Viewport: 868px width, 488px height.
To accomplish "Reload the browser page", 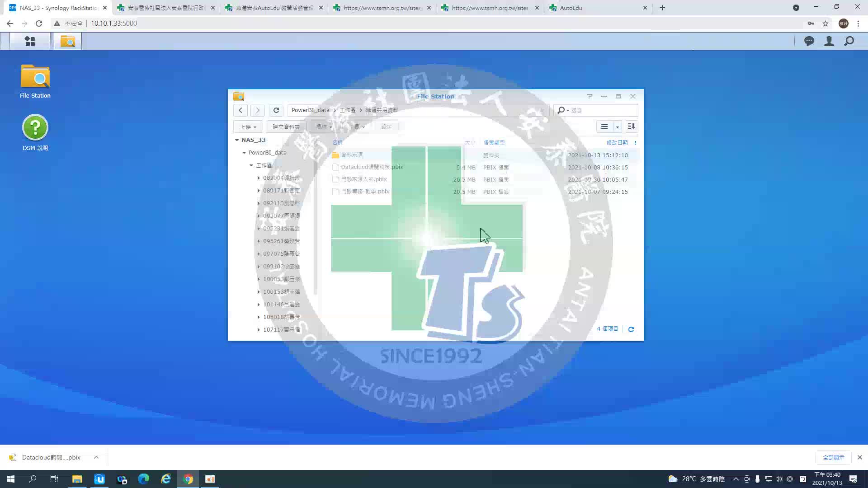I will [x=39, y=23].
